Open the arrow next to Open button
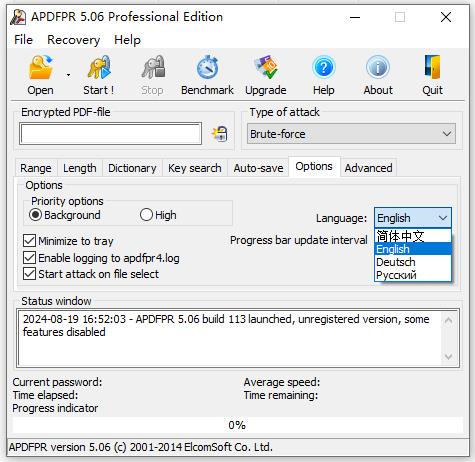This screenshot has height=462, width=475. [x=68, y=75]
